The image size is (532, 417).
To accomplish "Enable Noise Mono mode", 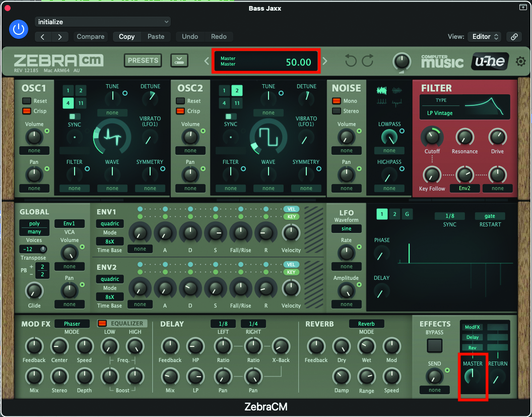I will tap(336, 101).
